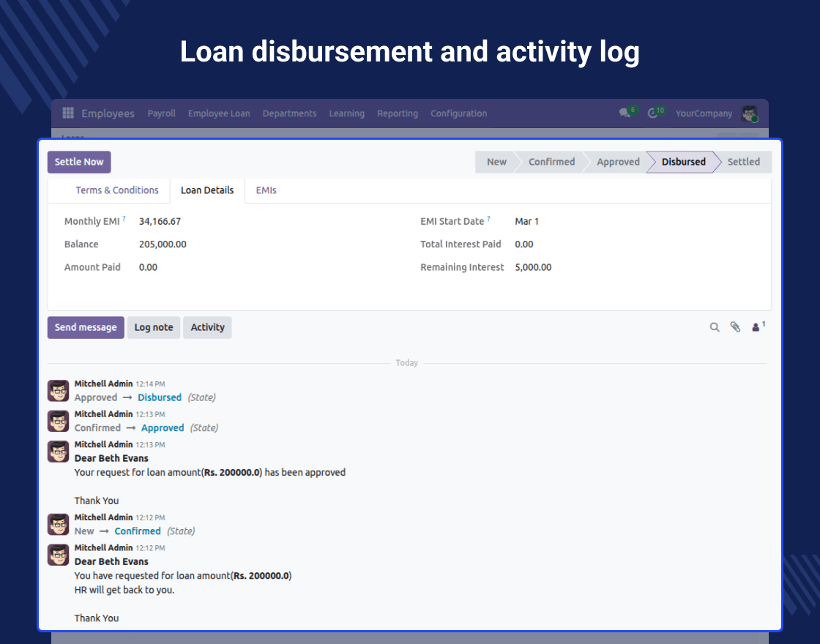Screen dimensions: 820x644
Task: Click the YourCompany company switcher
Action: pyautogui.click(x=704, y=113)
